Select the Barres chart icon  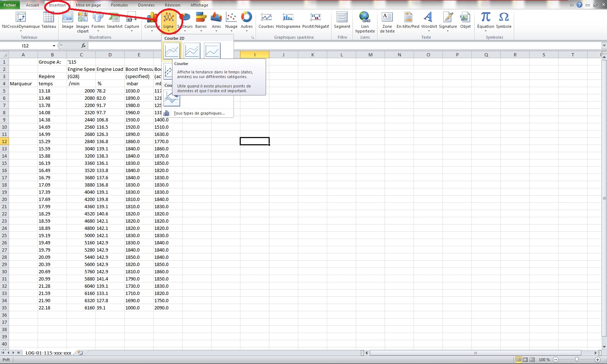201,20
